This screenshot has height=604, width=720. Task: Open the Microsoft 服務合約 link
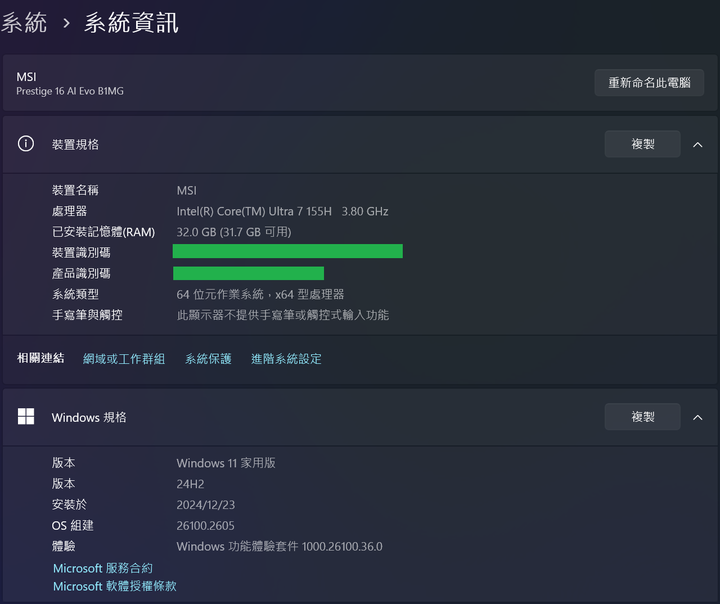103,568
